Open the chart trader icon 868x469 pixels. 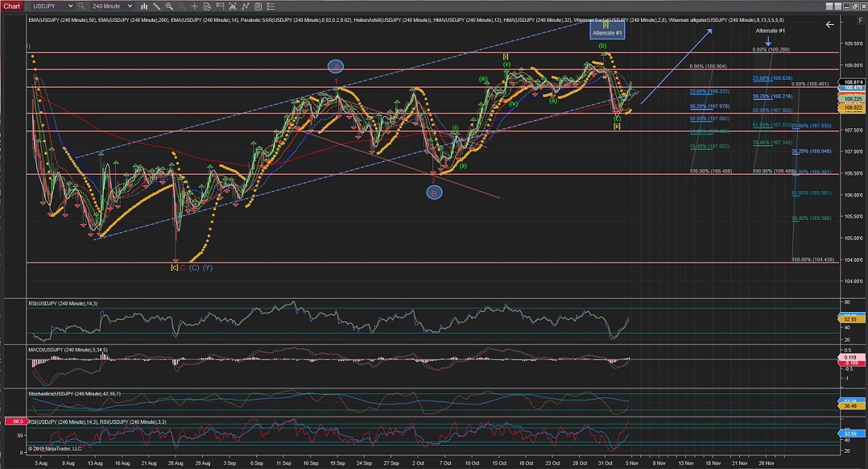(220, 6)
